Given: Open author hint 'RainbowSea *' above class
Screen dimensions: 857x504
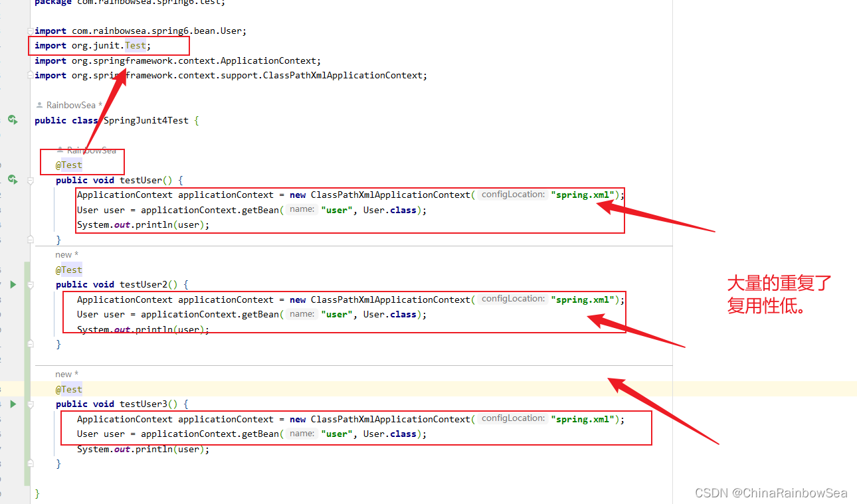Looking at the screenshot, I should tap(69, 105).
